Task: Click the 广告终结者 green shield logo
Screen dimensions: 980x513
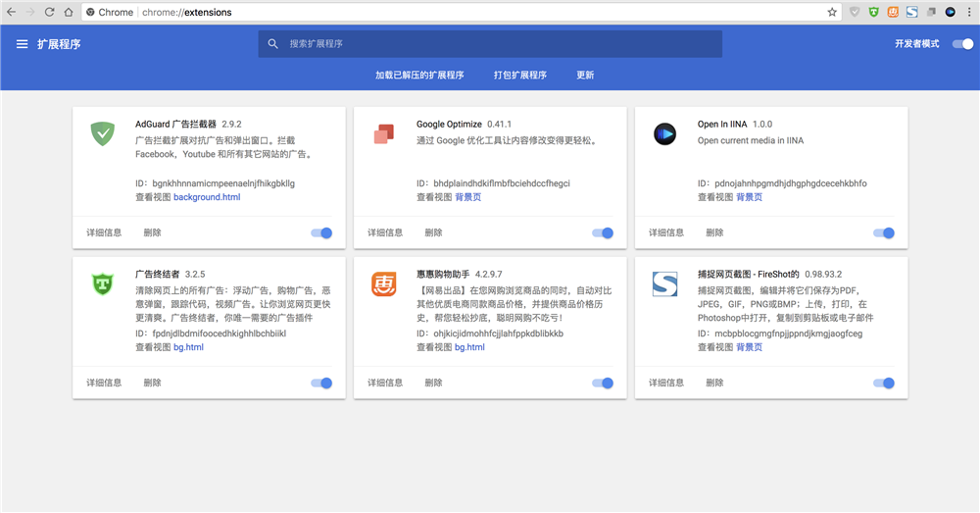Action: point(103,284)
